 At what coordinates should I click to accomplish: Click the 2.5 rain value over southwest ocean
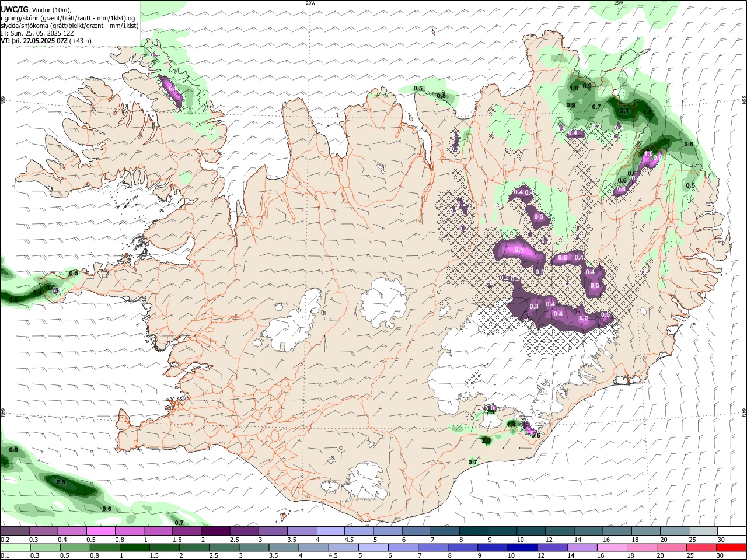point(61,482)
